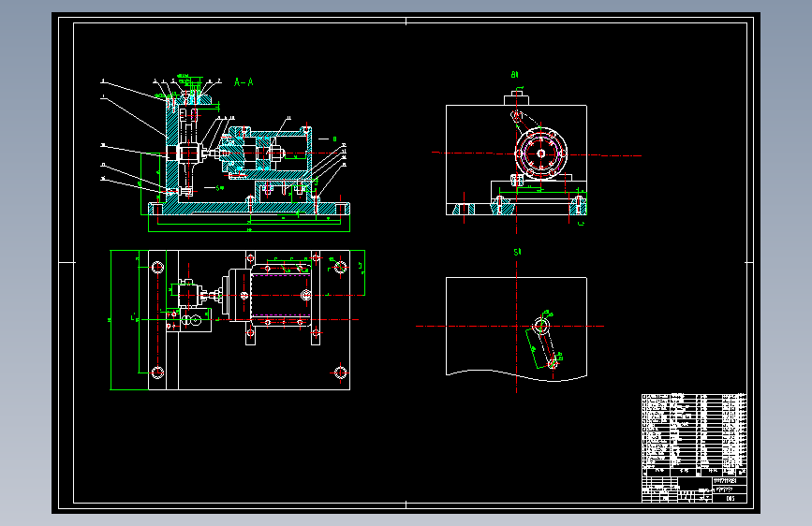Pick the slotted link in lower-right partial view
The height and width of the screenshot is (526, 812).
tap(546, 343)
